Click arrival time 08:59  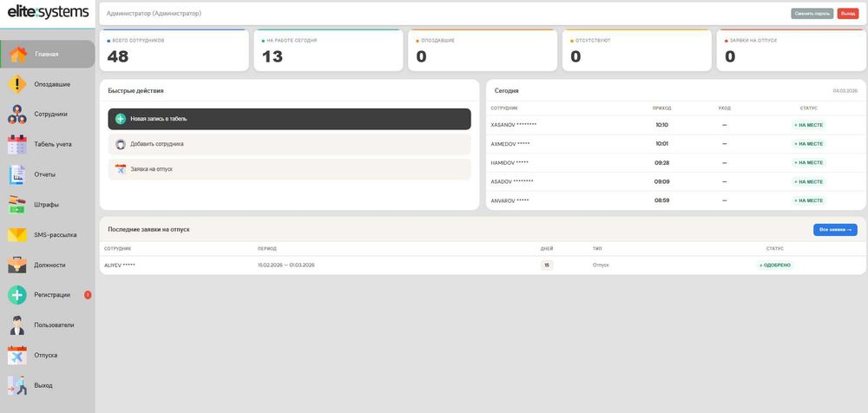(661, 200)
